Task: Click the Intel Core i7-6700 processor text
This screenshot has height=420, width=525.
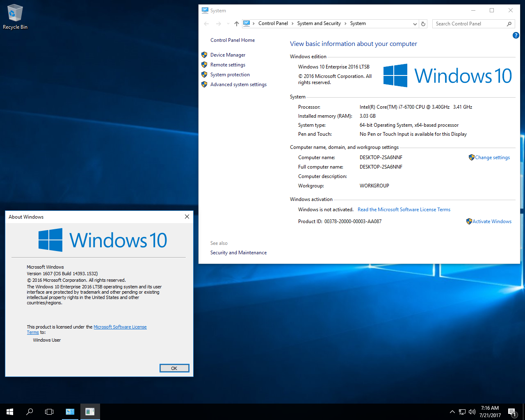Action: (x=415, y=107)
